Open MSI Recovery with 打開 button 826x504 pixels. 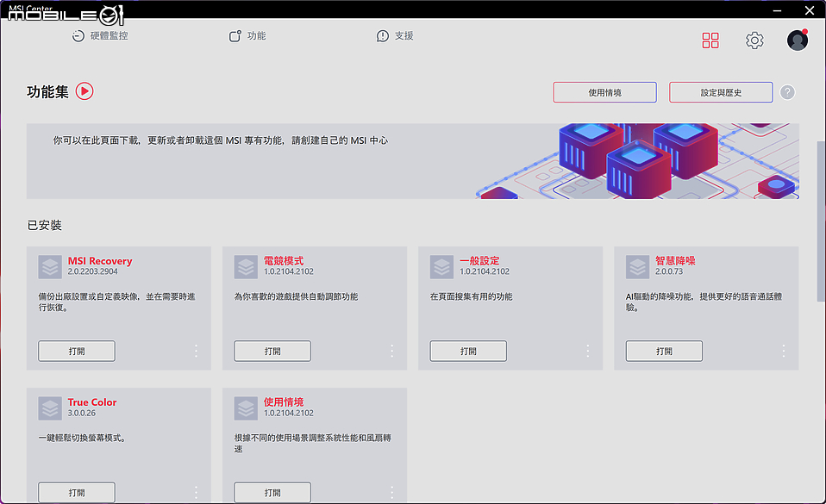[77, 351]
